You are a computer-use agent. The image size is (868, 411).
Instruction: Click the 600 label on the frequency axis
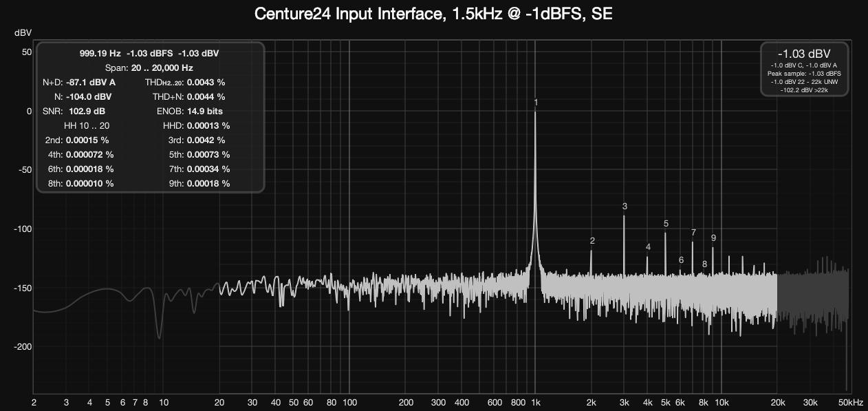[495, 403]
